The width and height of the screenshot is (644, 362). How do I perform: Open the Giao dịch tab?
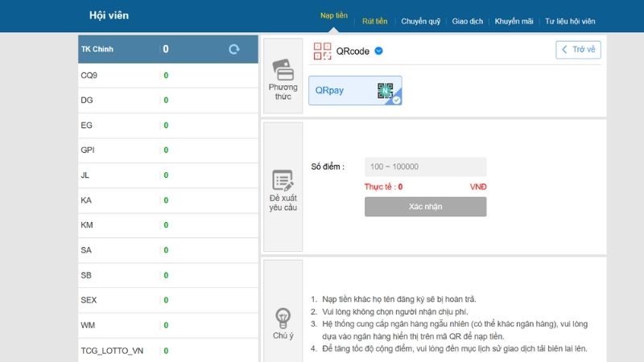(468, 22)
